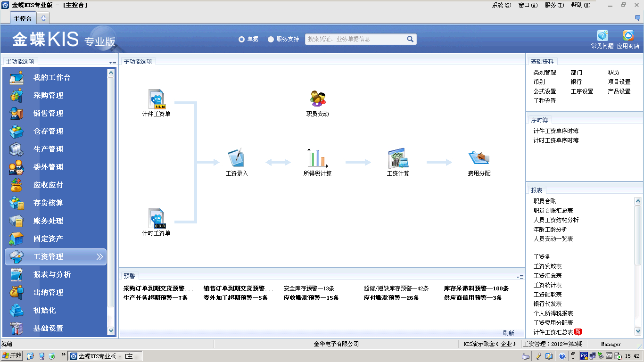Open the 计时工资单 icon
This screenshot has width=644, height=362.
pyautogui.click(x=157, y=219)
